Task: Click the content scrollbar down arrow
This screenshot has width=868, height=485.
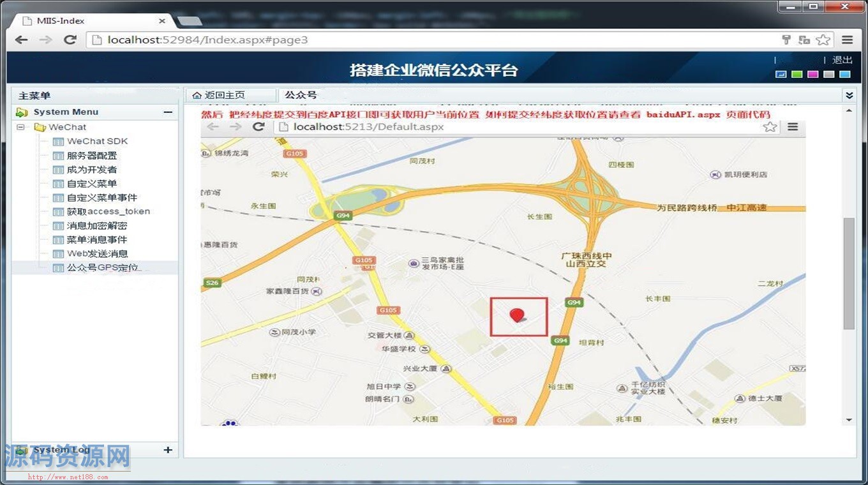Action: pyautogui.click(x=849, y=420)
